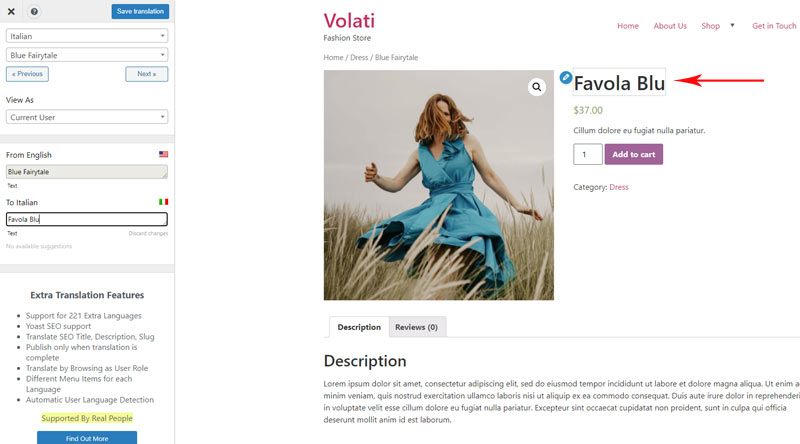Open the Blue Fairytale string dropdown

coord(87,55)
